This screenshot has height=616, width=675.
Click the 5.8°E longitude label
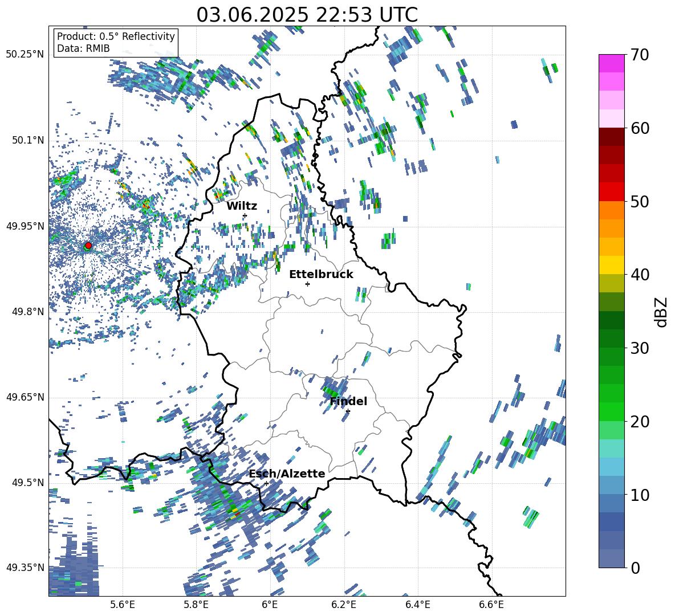[196, 605]
